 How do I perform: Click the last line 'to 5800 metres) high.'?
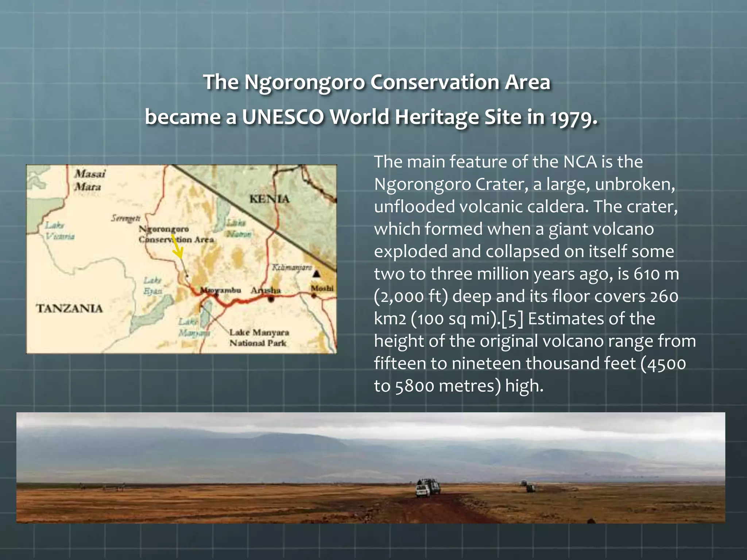click(459, 386)
